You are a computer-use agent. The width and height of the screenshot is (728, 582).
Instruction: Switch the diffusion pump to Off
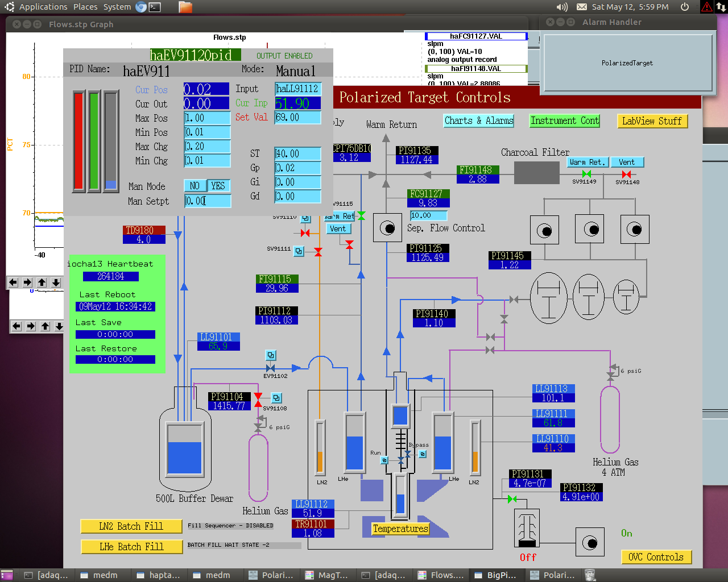(x=528, y=557)
